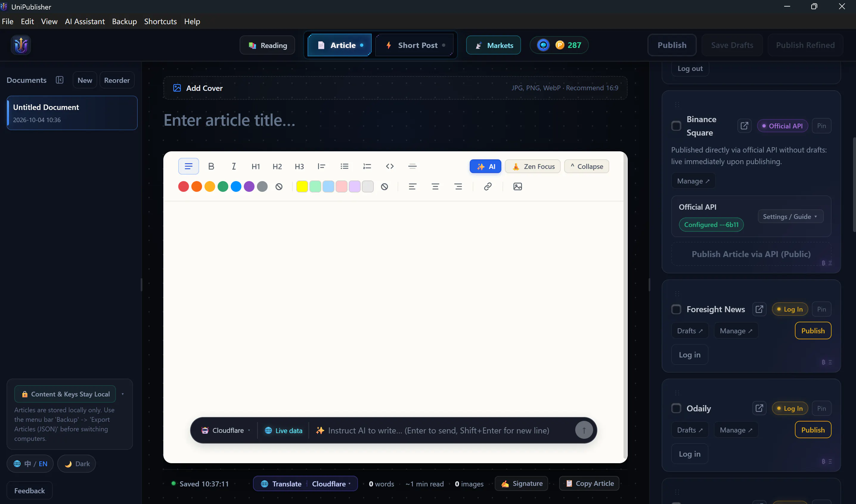The height and width of the screenshot is (504, 856).
Task: Send the AI instruction with arrow button
Action: tap(584, 430)
